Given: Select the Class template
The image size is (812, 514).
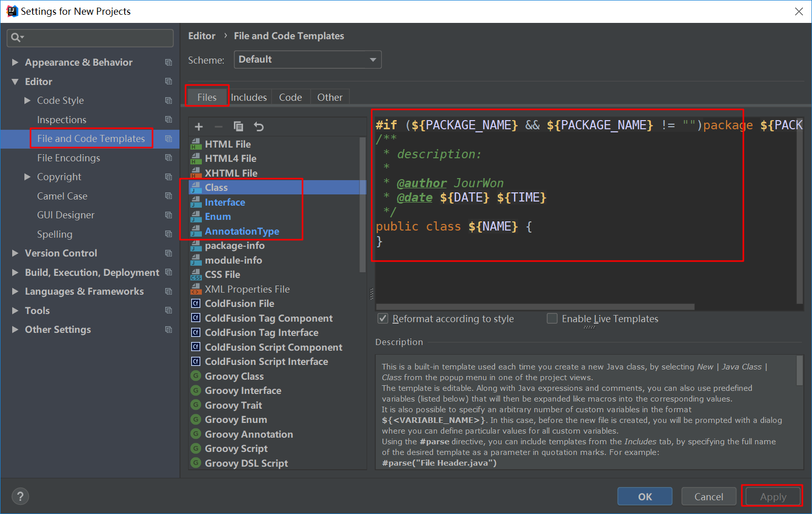Looking at the screenshot, I should click(x=277, y=187).
